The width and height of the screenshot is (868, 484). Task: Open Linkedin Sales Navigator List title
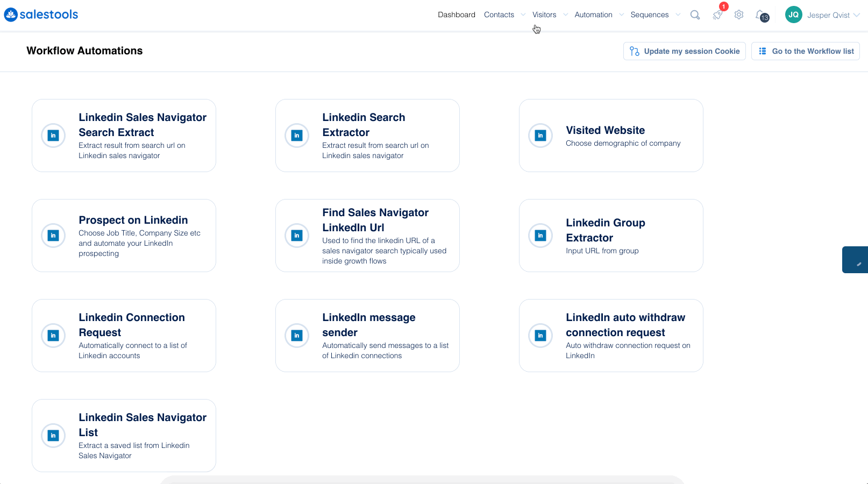coord(143,425)
